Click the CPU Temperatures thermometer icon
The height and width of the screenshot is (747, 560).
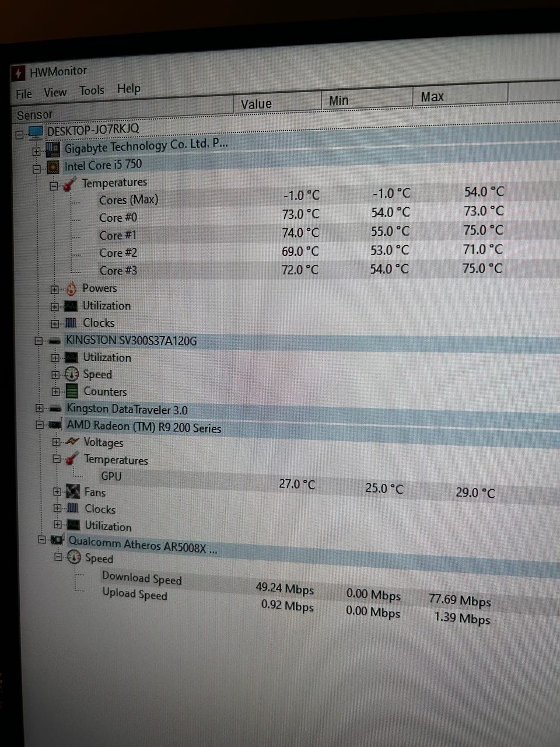pos(70,185)
